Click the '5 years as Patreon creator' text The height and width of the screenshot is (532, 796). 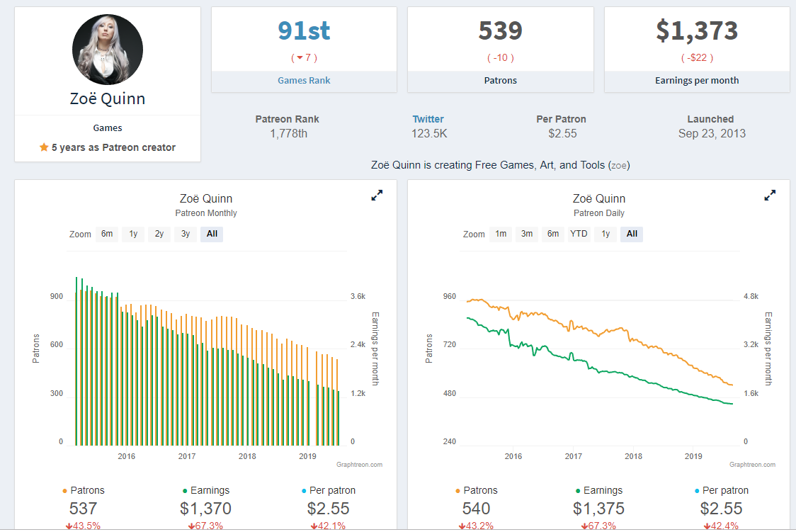[113, 147]
